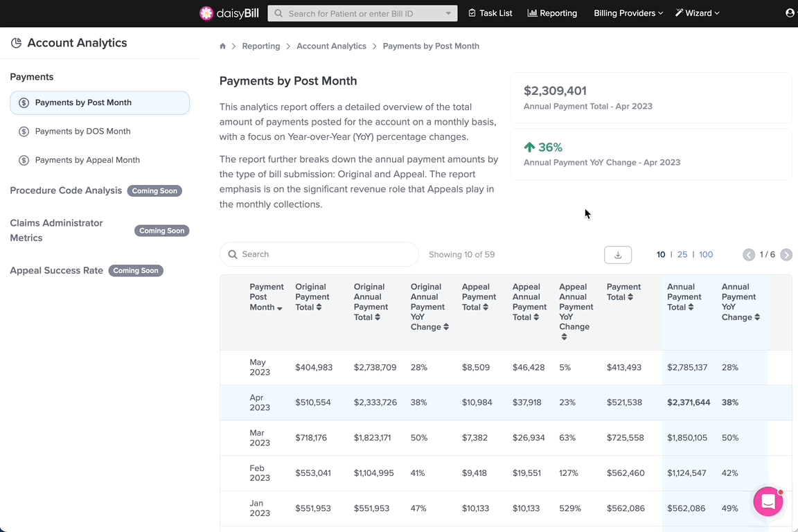Go to previous page arrow
The image size is (798, 532).
(x=749, y=254)
